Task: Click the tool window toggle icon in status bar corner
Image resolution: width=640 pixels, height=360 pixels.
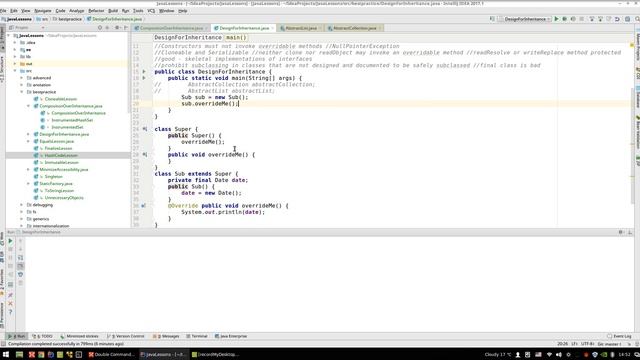Action: coord(3,344)
